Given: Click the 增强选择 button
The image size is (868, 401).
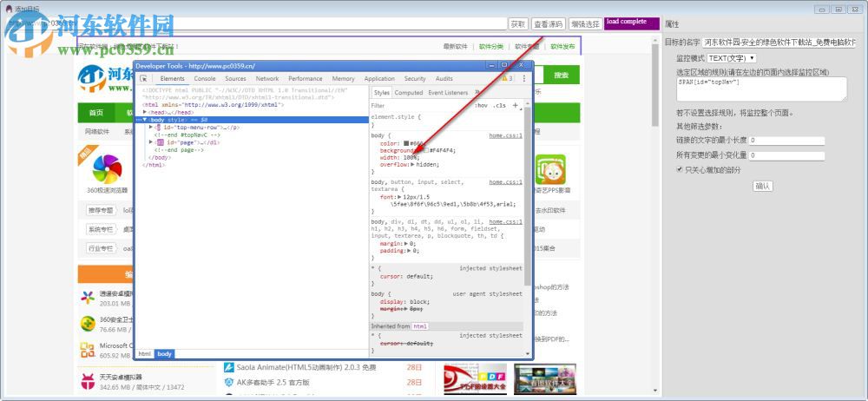Looking at the screenshot, I should (x=585, y=23).
